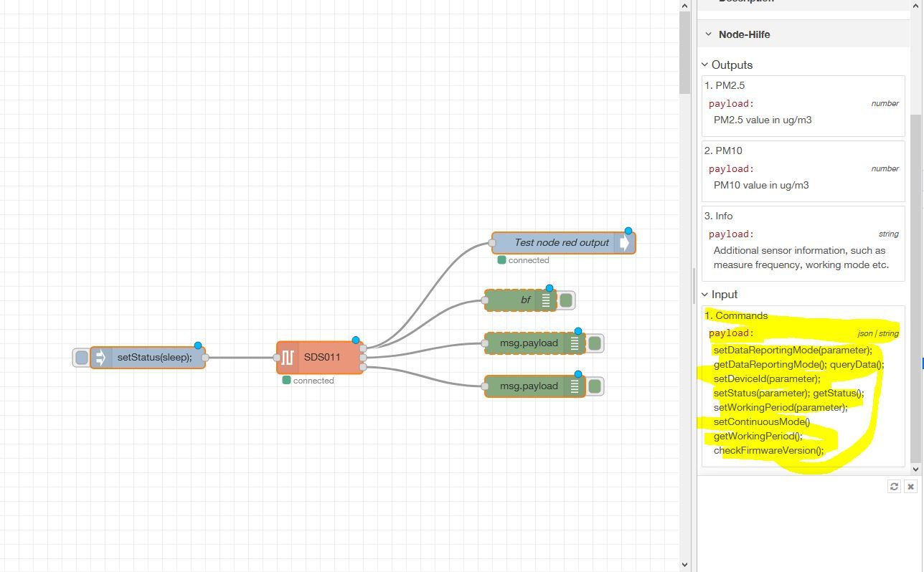This screenshot has width=924, height=572.
Task: Click the 2. PM10 output heading
Action: (723, 151)
